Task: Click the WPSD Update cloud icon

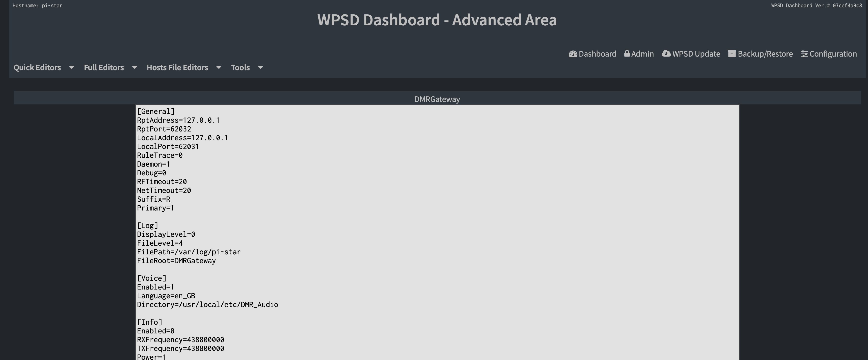Action: pyautogui.click(x=666, y=54)
